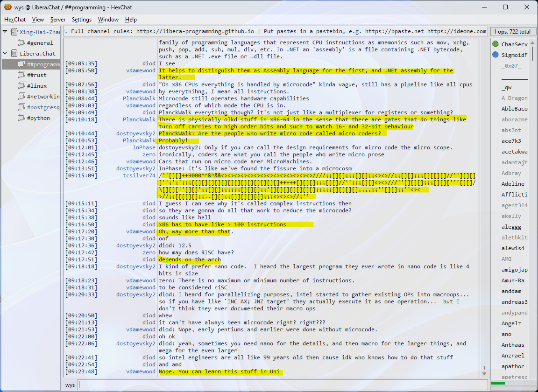Click the green lag meter bar

coord(498,383)
